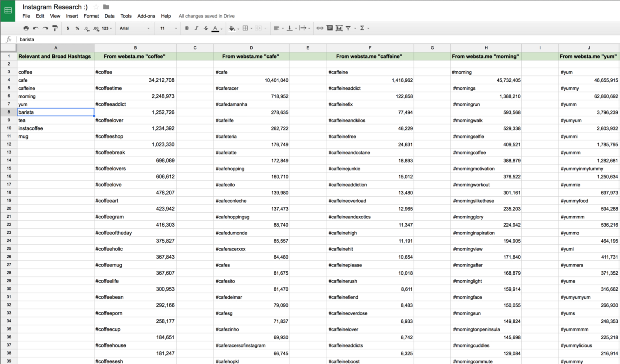Click the Insert chart icon
This screenshot has width=620, height=364.
(339, 28)
